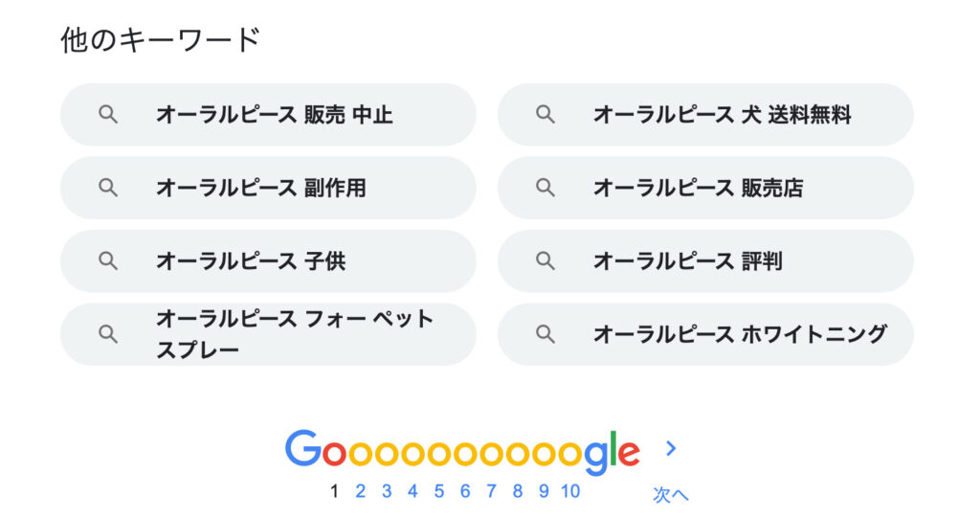Click the next page chevron arrow
The height and width of the screenshot is (519, 980).
coord(671,448)
